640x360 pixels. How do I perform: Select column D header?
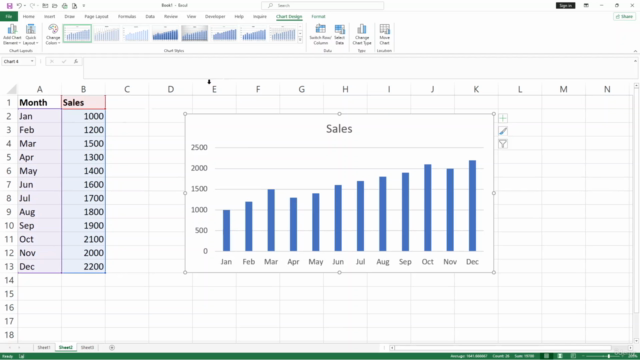[x=171, y=89]
